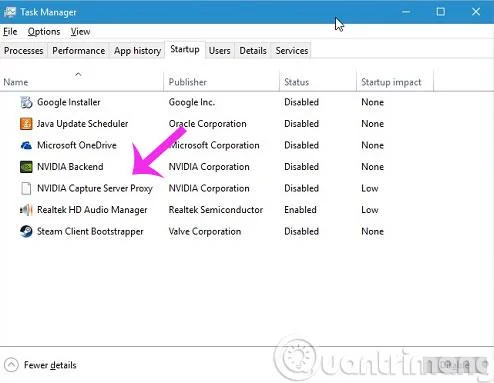Select the Realtek HD Audio Manager entry
Viewport: 494px width, 383px height.
[x=92, y=210]
